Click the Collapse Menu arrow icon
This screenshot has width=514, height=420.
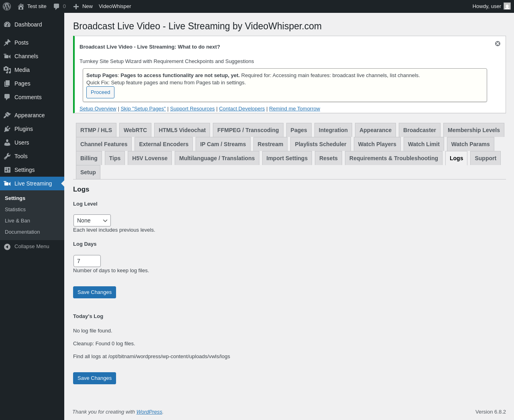(7, 247)
